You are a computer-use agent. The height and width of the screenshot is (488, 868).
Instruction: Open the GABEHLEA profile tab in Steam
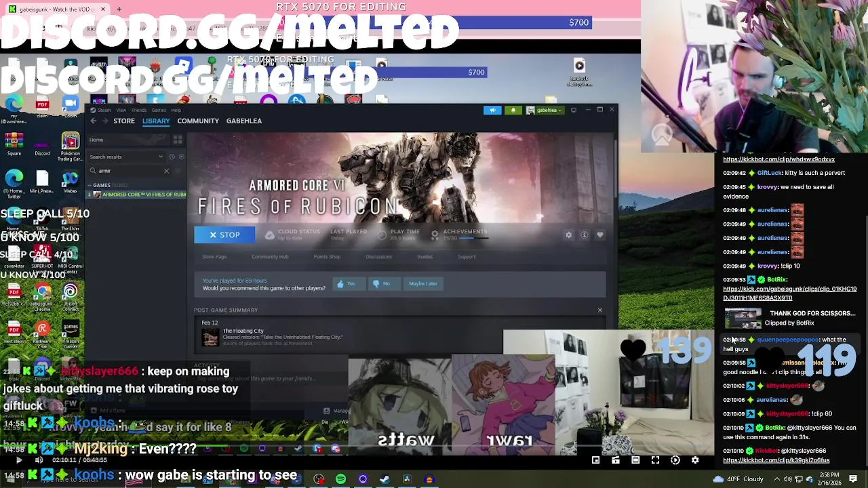244,121
